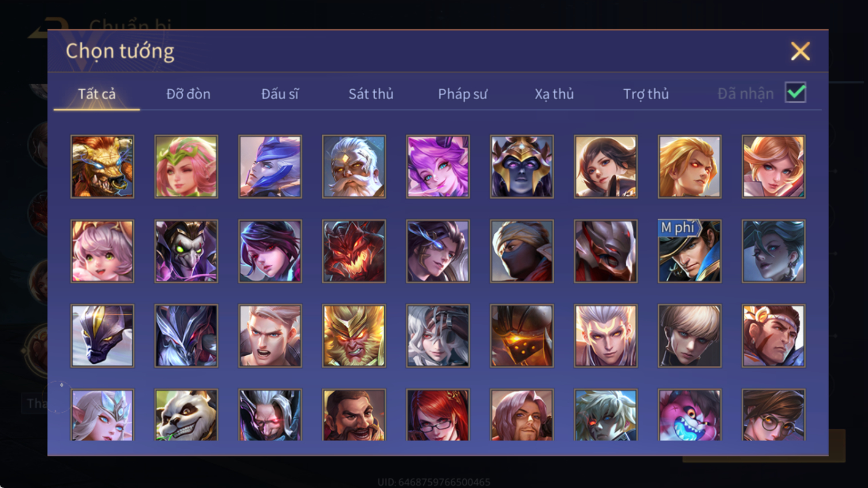This screenshot has width=868, height=488.
Task: Pick the panda hero portrait
Action: (x=186, y=415)
